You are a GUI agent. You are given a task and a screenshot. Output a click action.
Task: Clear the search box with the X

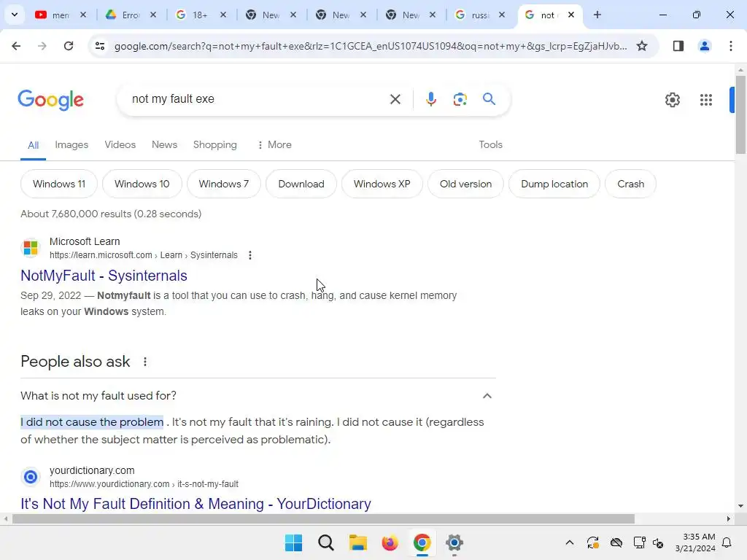pyautogui.click(x=395, y=99)
